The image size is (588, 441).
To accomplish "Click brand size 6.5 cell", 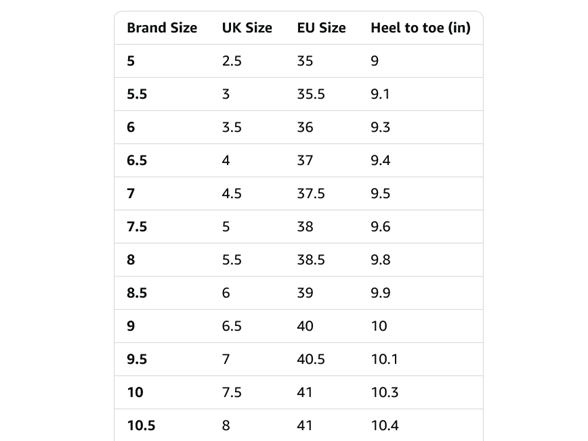I will (137, 160).
